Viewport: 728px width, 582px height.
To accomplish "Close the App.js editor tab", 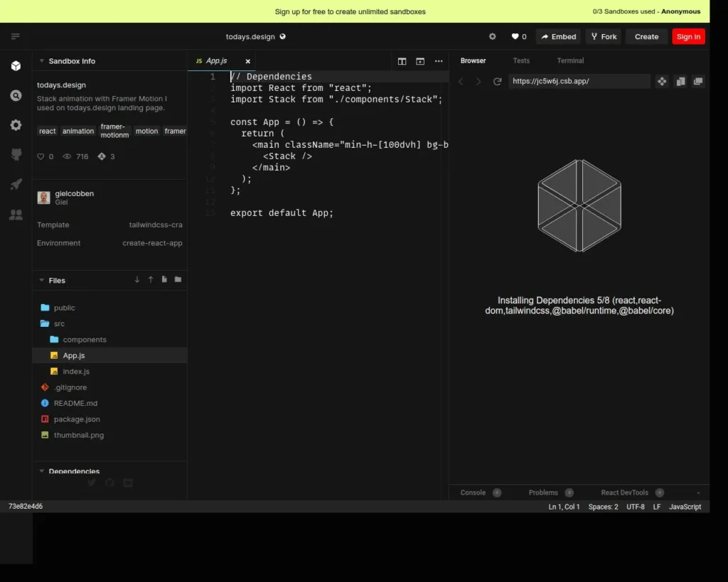I will tap(248, 61).
